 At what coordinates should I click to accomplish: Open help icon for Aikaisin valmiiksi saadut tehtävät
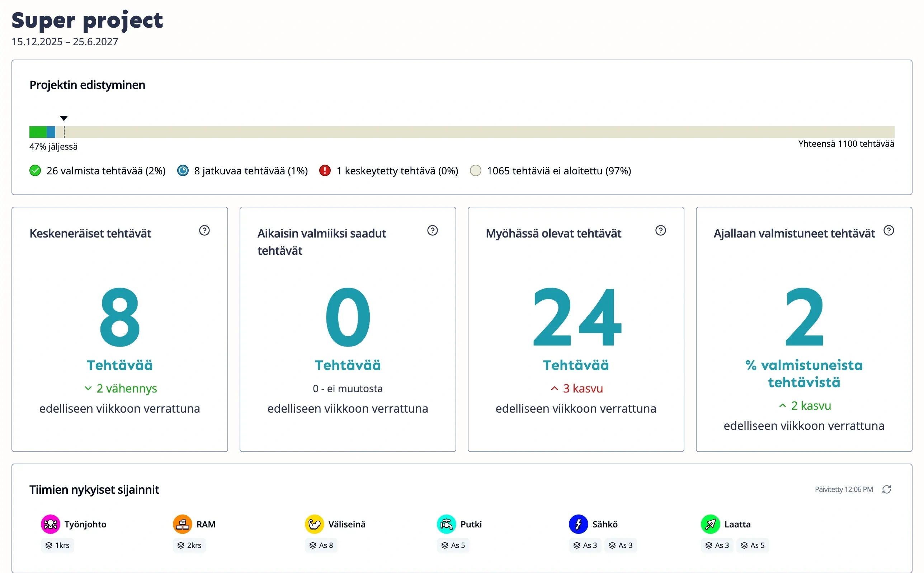432,230
